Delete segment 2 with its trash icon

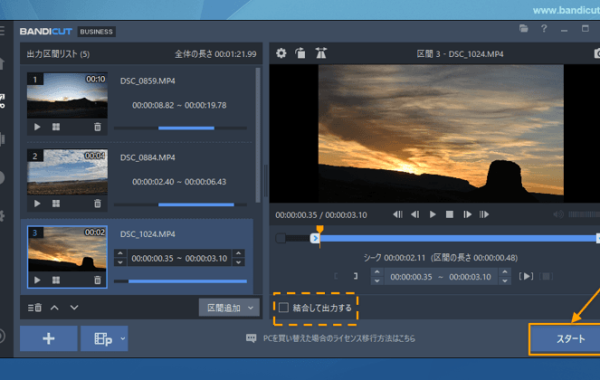pyautogui.click(x=98, y=204)
